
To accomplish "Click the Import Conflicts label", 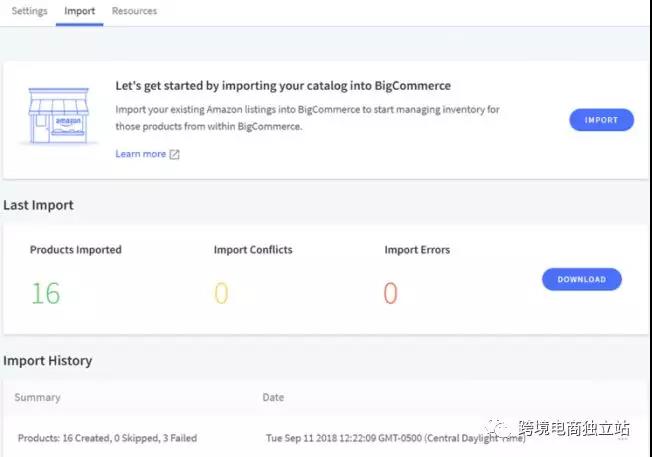I will pos(253,250).
